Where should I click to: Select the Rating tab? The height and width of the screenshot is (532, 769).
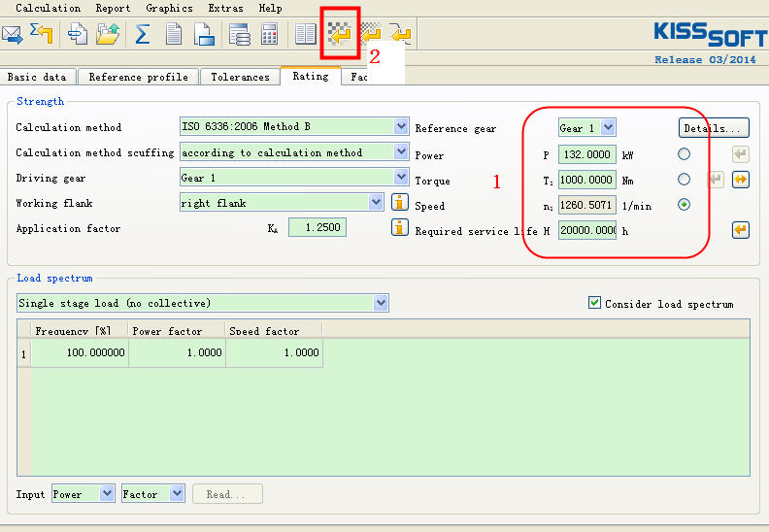(311, 76)
